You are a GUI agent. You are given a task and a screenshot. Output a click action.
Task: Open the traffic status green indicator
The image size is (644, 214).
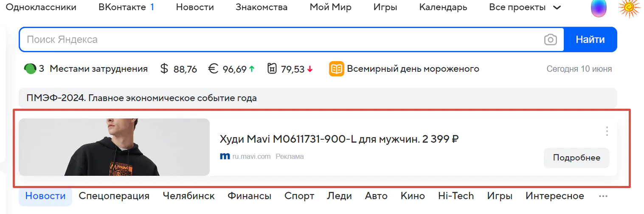coord(30,69)
